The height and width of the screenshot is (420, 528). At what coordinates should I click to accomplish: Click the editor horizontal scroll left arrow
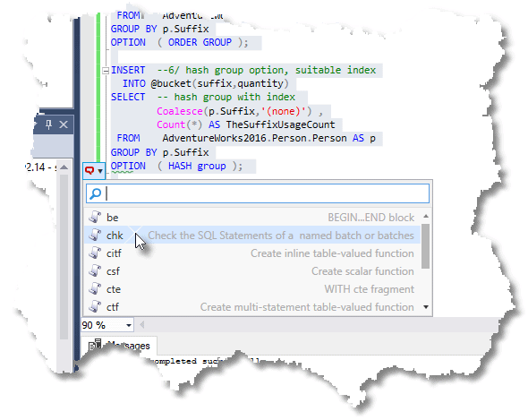point(142,324)
